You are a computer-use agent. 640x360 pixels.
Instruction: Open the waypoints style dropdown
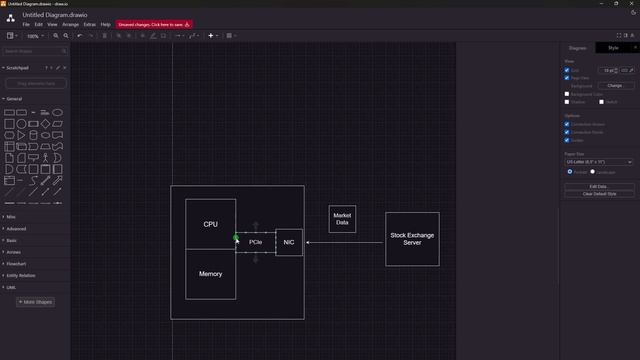194,36
